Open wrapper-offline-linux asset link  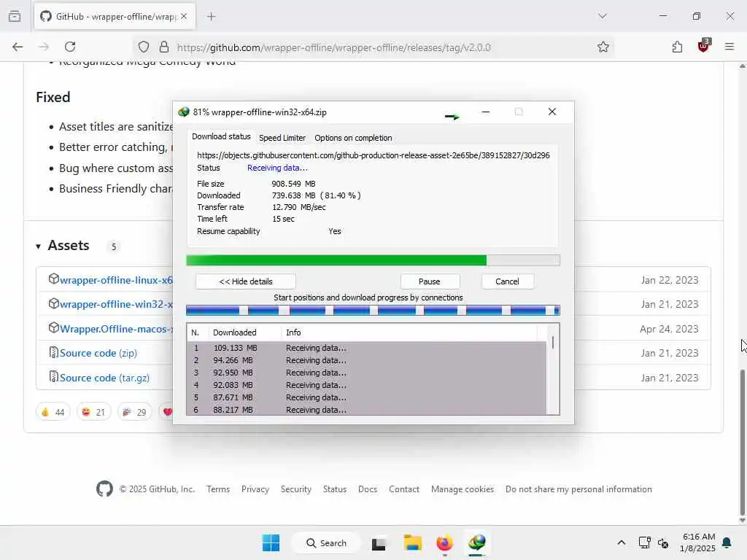pyautogui.click(x=116, y=280)
